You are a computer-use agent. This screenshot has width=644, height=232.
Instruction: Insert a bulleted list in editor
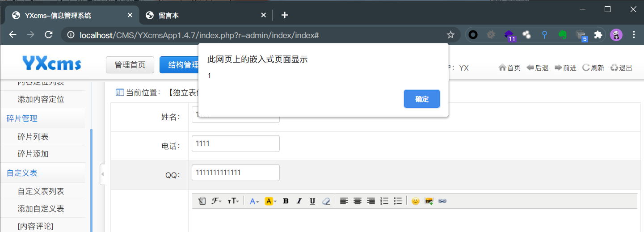398,201
